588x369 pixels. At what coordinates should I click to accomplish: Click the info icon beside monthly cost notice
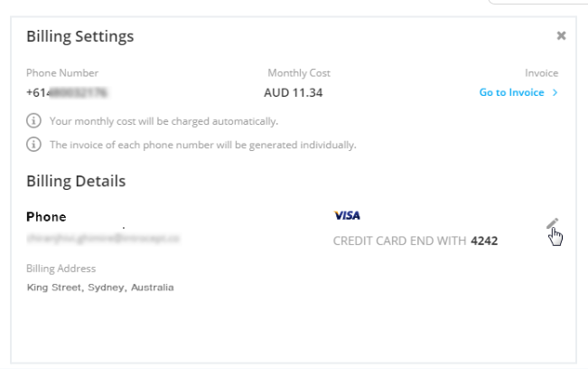(33, 121)
